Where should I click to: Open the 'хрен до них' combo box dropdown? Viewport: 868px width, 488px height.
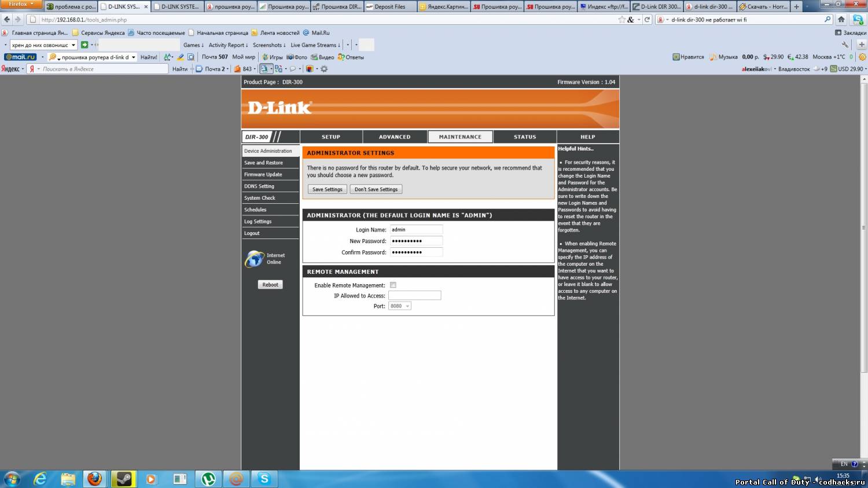[x=73, y=45]
